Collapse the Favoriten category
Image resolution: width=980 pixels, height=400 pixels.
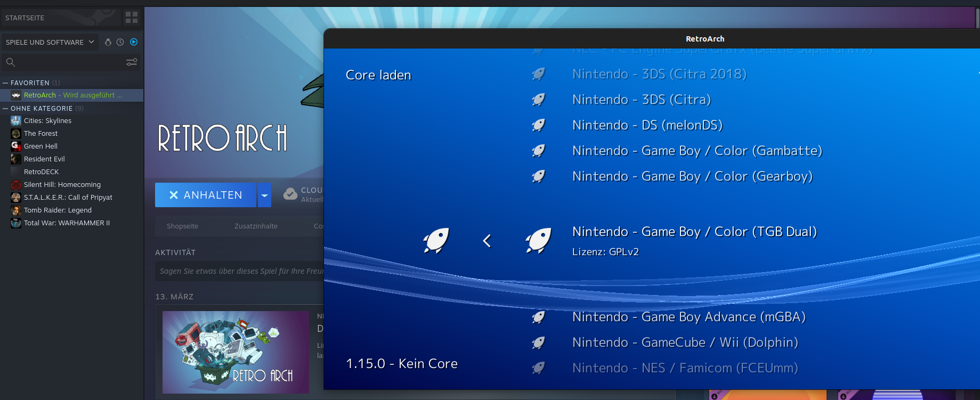(5, 83)
